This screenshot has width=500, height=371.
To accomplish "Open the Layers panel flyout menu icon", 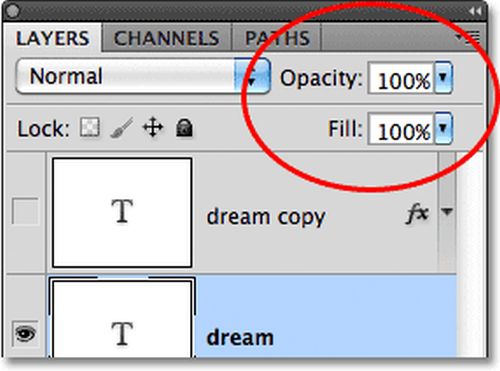I will click(x=469, y=37).
